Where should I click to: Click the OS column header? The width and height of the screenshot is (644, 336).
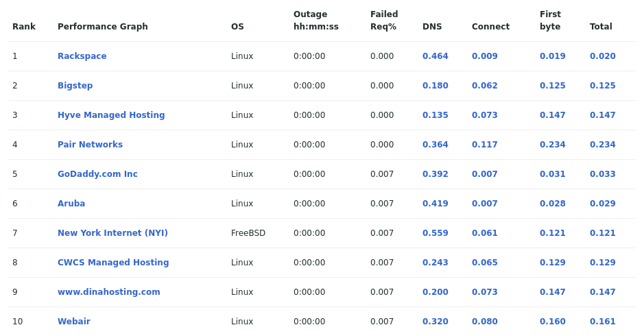[x=237, y=26]
